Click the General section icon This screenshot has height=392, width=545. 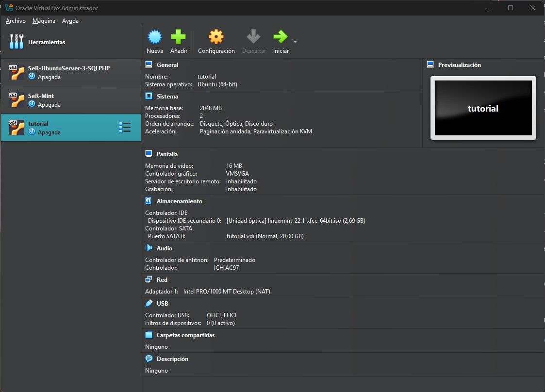tap(149, 65)
